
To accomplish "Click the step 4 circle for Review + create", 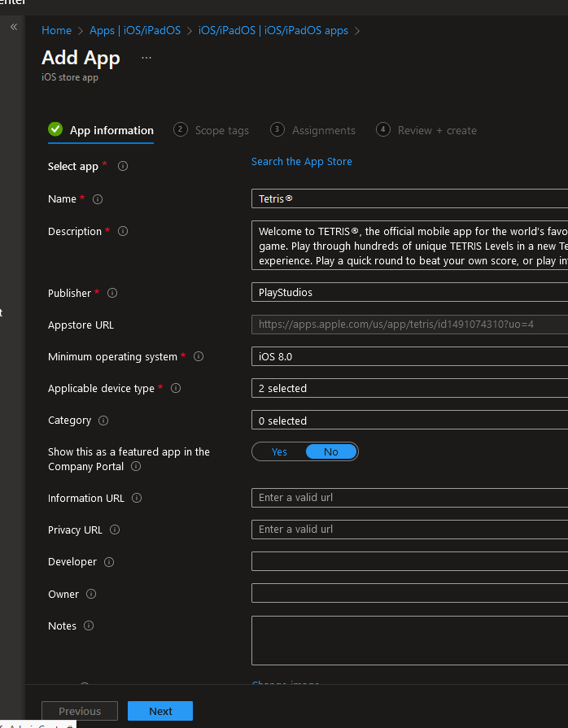I will [x=383, y=129].
